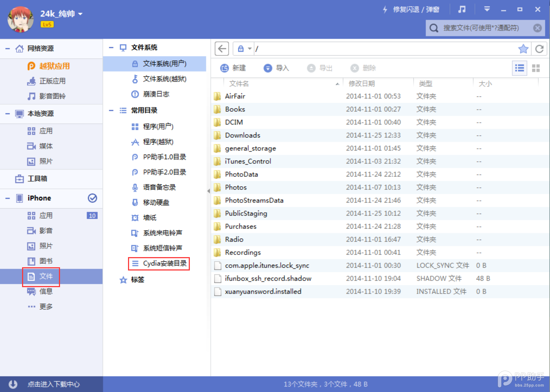Select ifunbox_ssh_record.shadow file
The image size is (550, 392).
[x=380, y=278]
